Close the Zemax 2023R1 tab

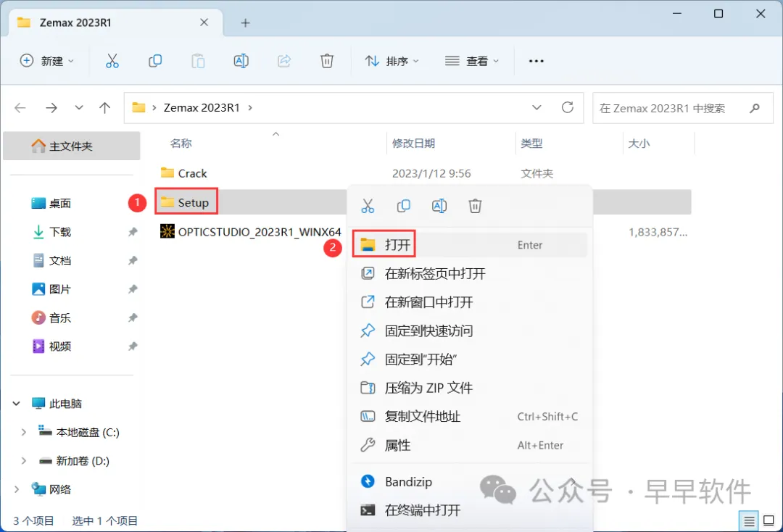point(204,22)
